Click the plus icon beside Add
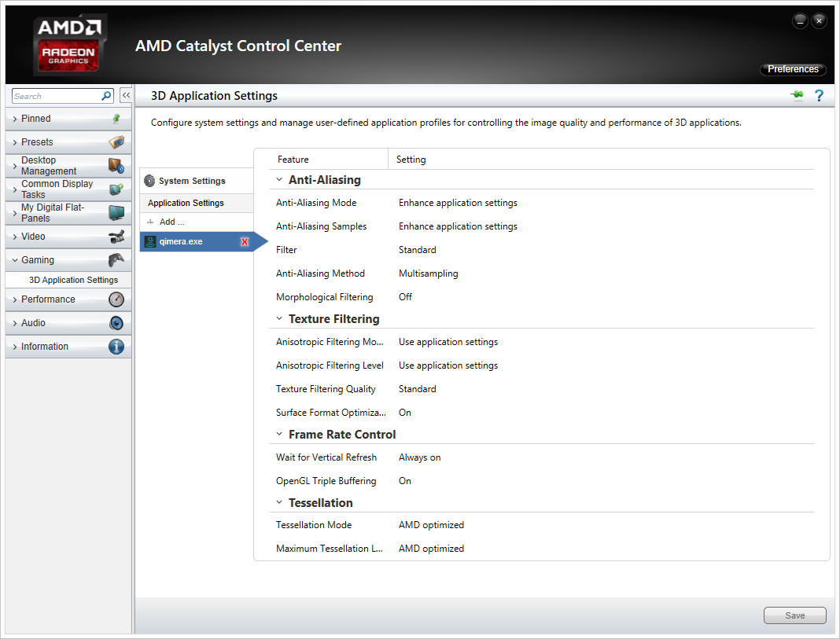The image size is (840, 639). [x=150, y=222]
